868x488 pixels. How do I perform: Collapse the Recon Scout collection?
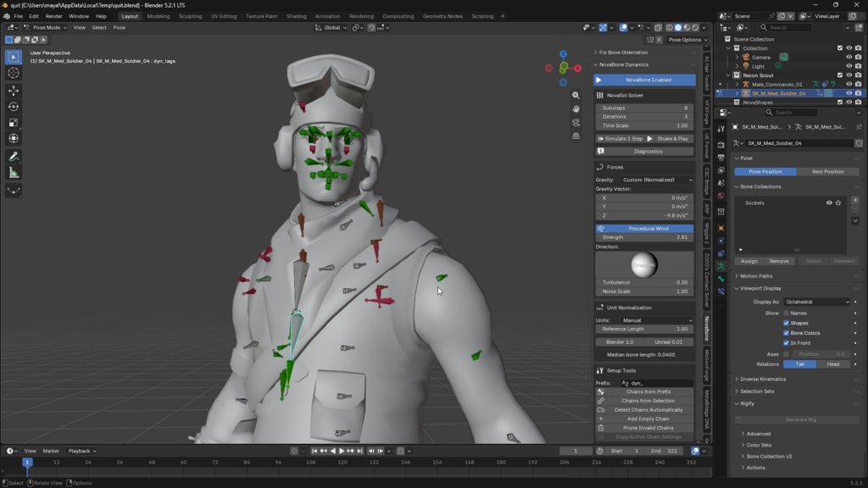pyautogui.click(x=728, y=75)
